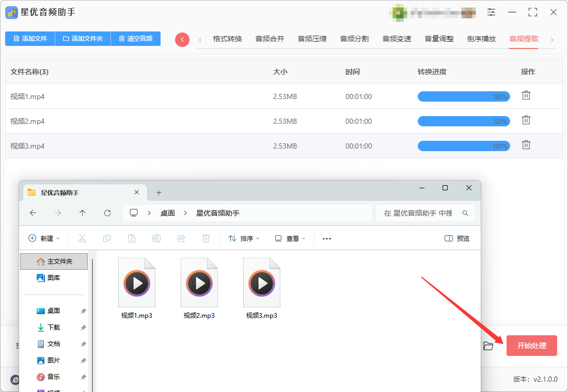Click the Cut icon in Explorer toolbar

click(x=82, y=238)
